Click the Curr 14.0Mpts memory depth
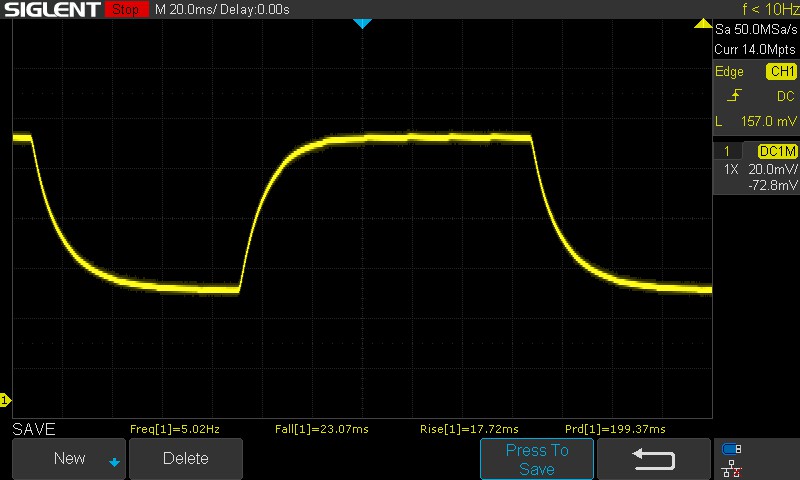This screenshot has width=800, height=480. pyautogui.click(x=755, y=49)
